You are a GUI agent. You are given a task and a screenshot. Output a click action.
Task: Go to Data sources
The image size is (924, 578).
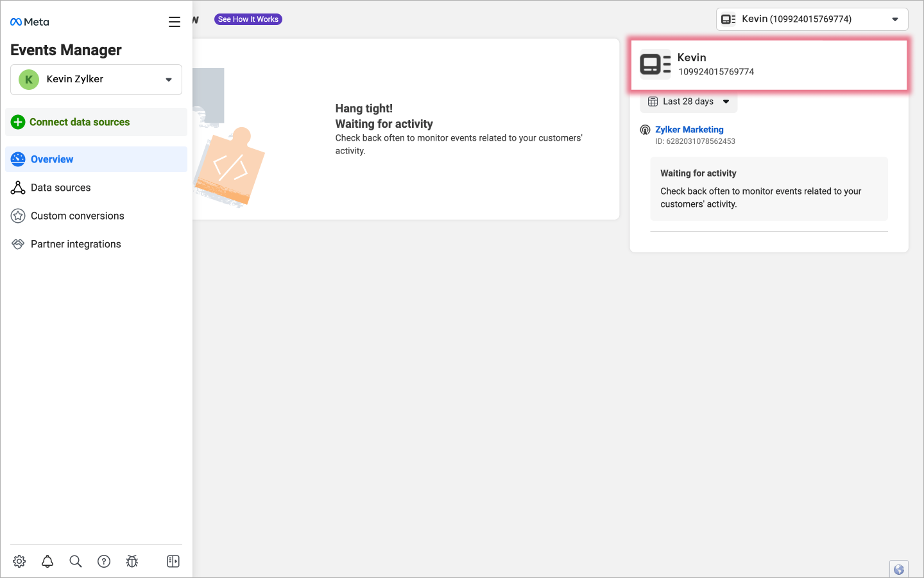96,188
